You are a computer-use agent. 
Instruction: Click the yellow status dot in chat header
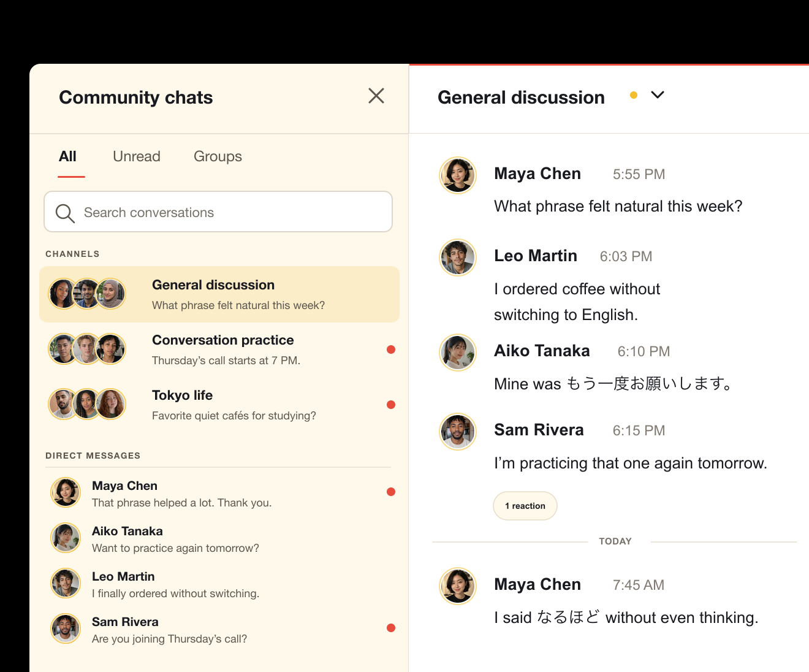coord(634,95)
